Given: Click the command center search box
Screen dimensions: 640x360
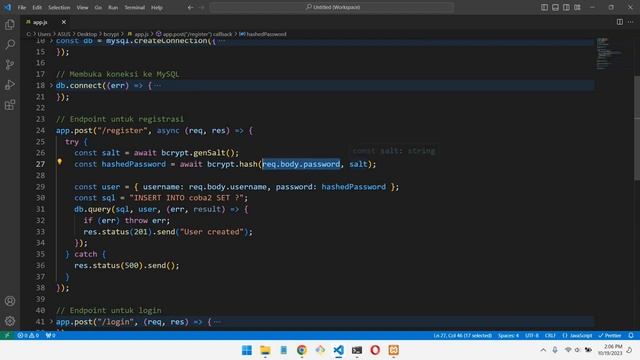Looking at the screenshot, I should point(332,7).
